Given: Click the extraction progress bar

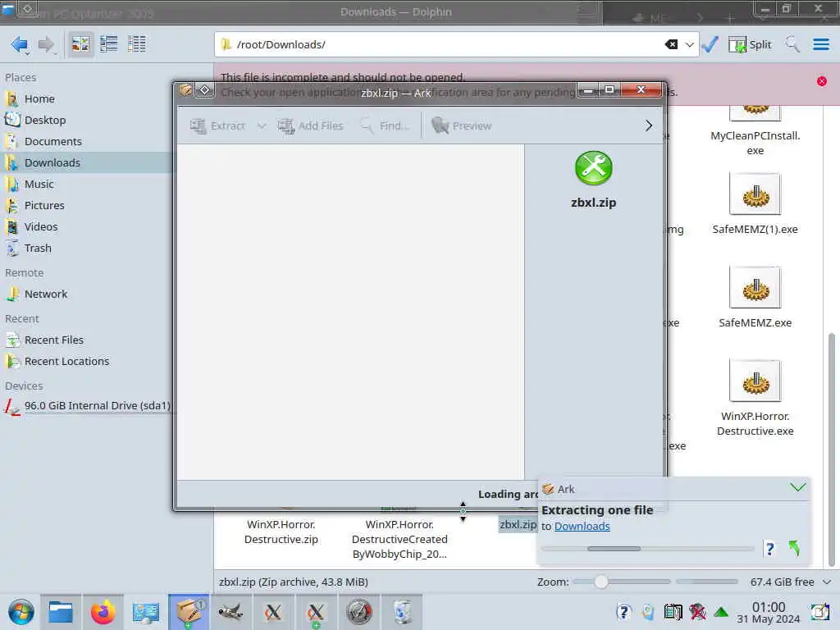Looking at the screenshot, I should point(647,549).
